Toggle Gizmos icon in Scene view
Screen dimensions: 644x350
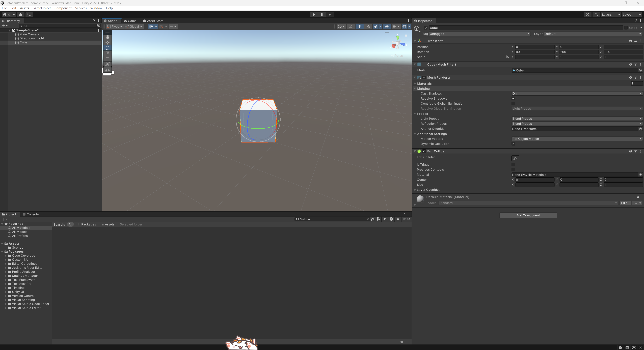(404, 26)
